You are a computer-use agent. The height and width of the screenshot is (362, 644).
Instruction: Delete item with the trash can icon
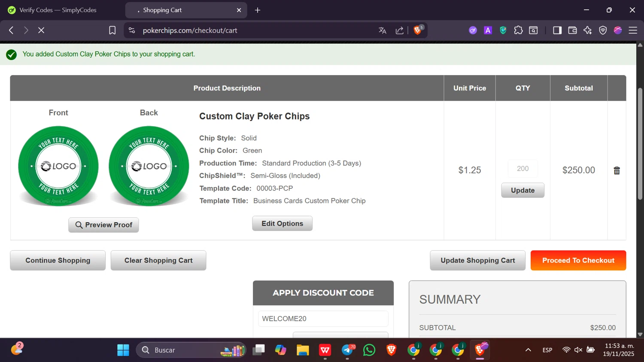617,170
